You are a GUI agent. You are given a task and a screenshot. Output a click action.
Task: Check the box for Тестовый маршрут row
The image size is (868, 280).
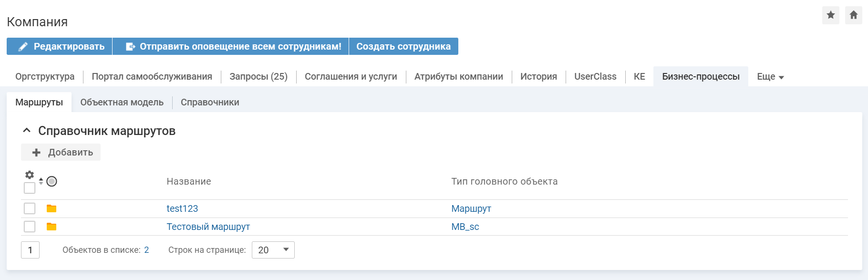(30, 227)
